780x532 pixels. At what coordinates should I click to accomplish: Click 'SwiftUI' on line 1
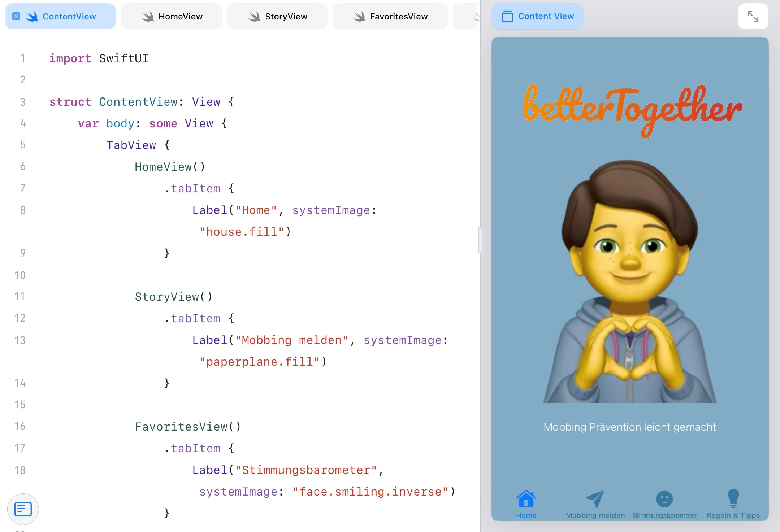(x=124, y=58)
